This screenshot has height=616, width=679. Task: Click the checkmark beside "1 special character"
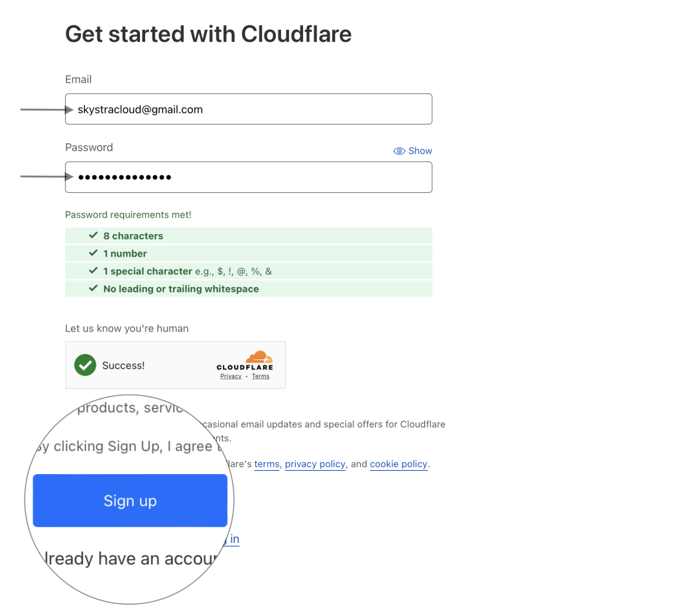(x=93, y=271)
